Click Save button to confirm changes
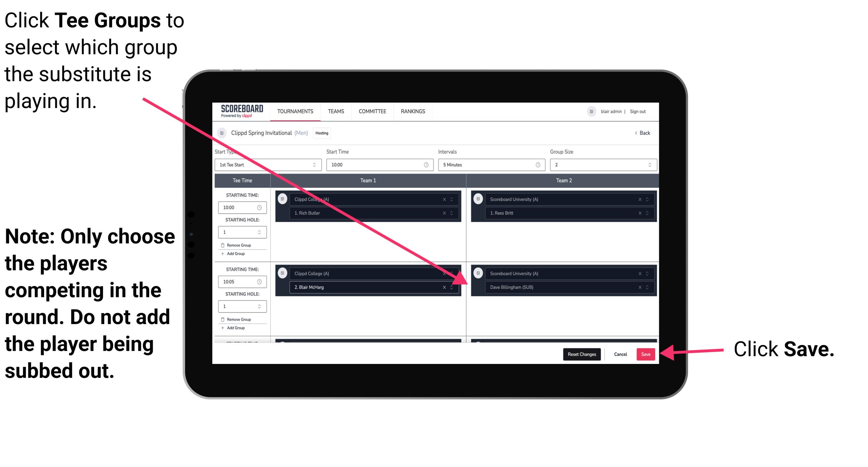This screenshot has height=467, width=868. [x=646, y=354]
